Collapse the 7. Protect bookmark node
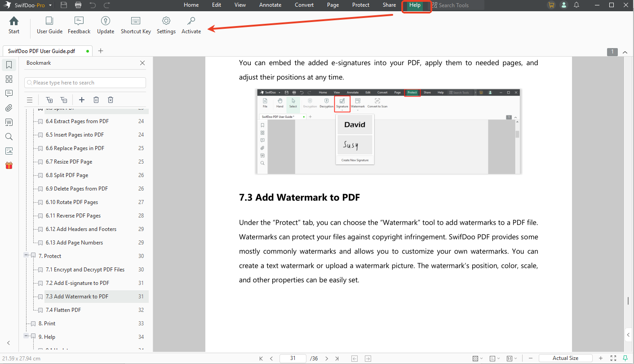634x364 pixels. tap(27, 255)
